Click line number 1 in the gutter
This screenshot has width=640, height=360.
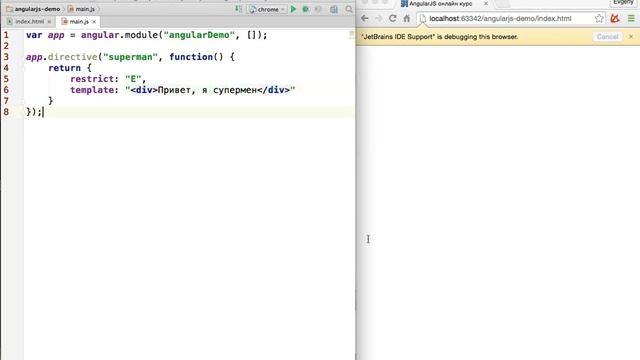(6, 35)
